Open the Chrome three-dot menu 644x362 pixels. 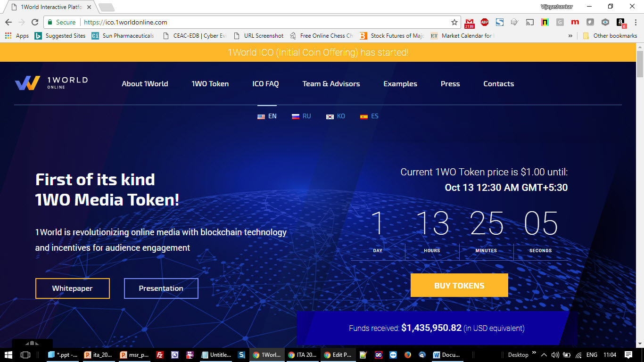point(636,22)
